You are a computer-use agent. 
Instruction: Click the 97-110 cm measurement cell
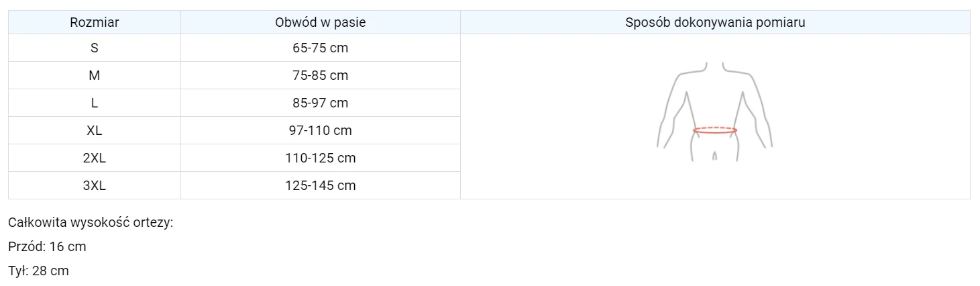(x=321, y=131)
